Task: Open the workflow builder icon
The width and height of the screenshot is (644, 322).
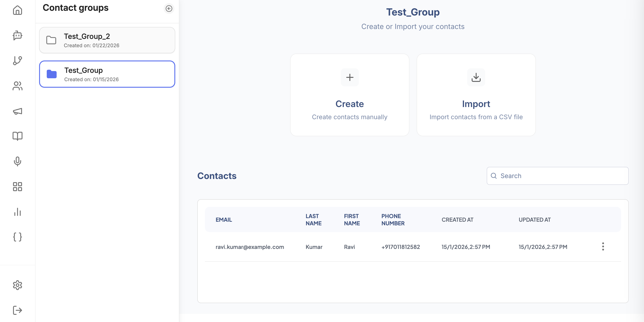Action: pos(17,61)
